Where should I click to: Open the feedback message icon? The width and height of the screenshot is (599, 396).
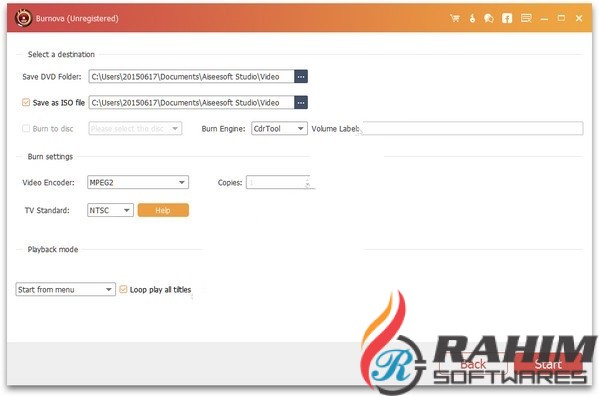coord(526,18)
